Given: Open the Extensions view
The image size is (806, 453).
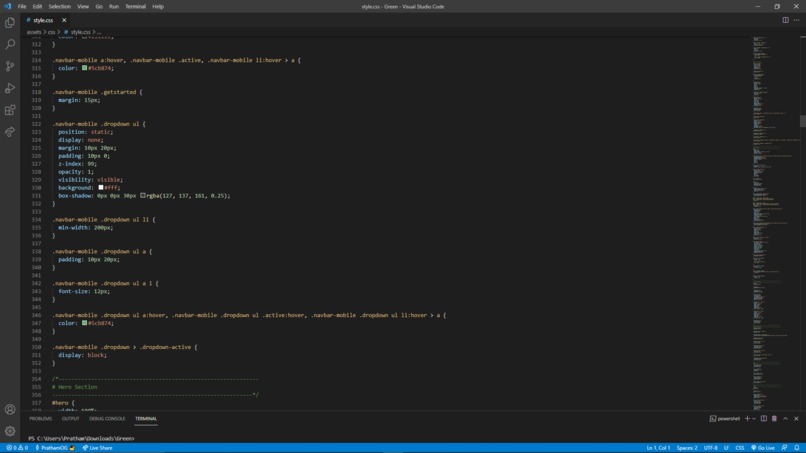Looking at the screenshot, I should click(x=10, y=110).
